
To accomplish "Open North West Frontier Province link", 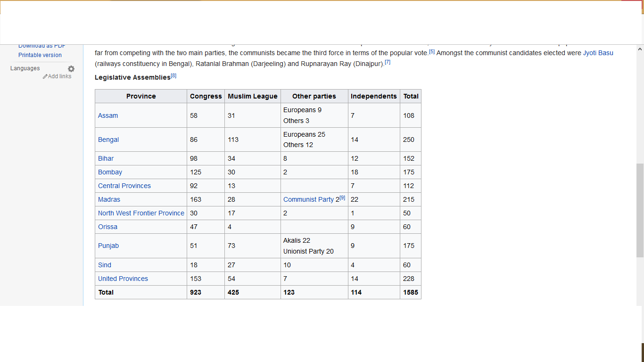I will pyautogui.click(x=141, y=213).
